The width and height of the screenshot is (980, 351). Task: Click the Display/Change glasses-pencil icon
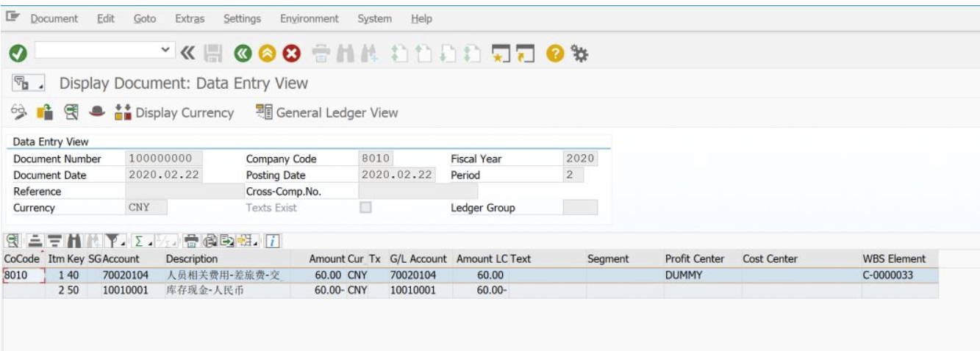[20, 112]
